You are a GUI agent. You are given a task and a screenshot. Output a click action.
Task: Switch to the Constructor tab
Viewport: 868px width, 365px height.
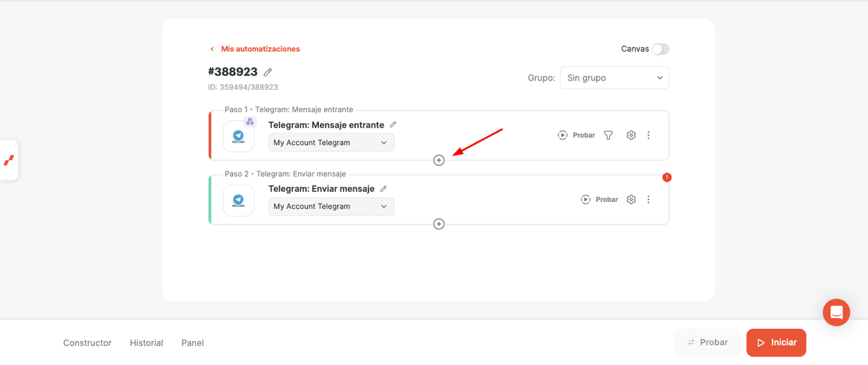(88, 343)
